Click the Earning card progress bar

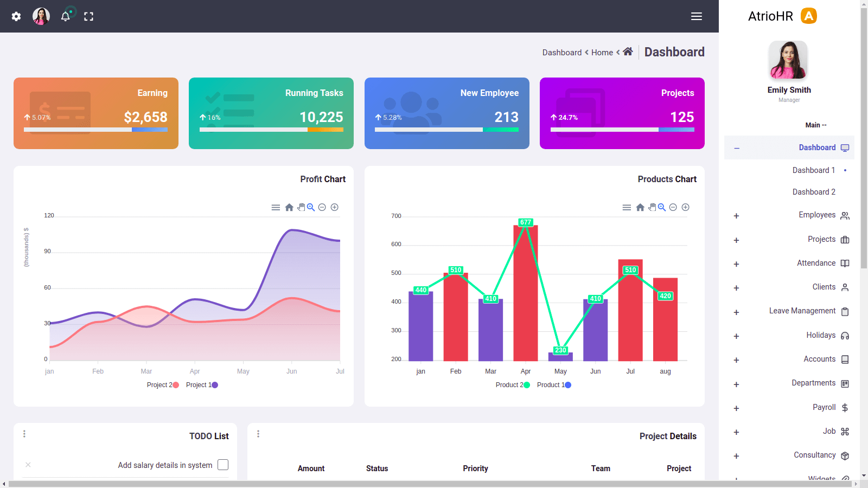pos(95,130)
